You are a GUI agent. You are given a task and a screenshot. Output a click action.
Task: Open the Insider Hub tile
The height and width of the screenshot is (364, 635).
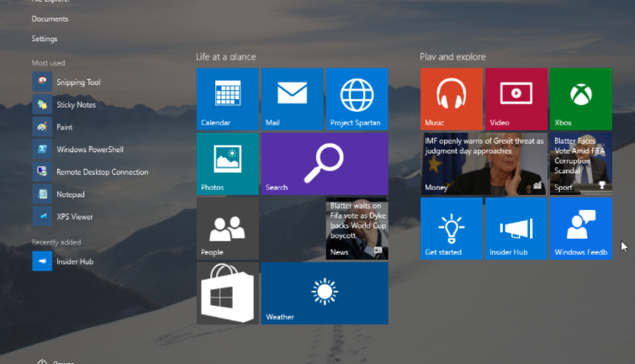point(516,229)
